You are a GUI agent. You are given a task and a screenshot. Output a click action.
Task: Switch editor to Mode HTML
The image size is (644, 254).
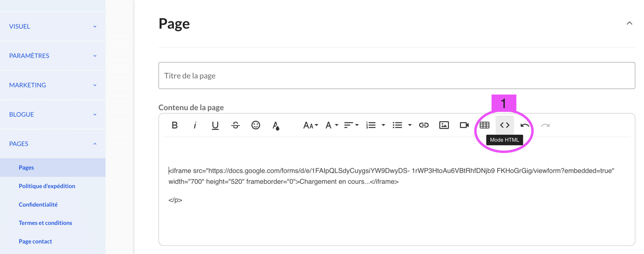(504, 125)
